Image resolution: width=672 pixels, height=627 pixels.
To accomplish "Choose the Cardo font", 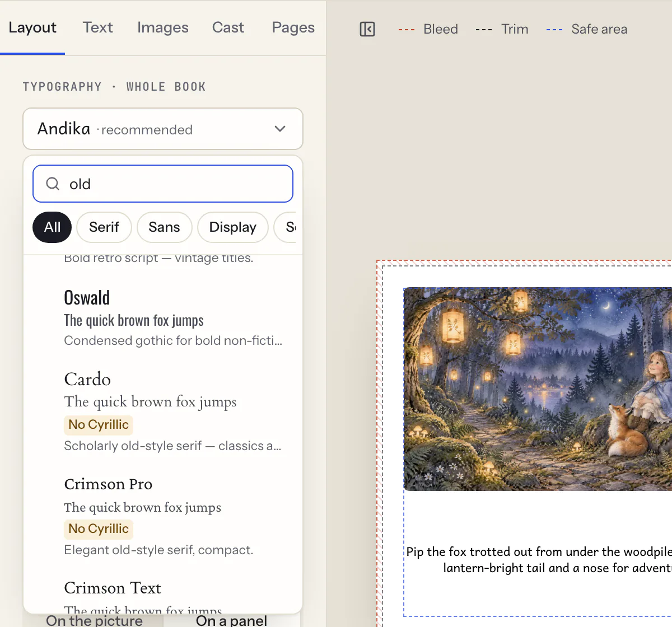I will point(163,411).
